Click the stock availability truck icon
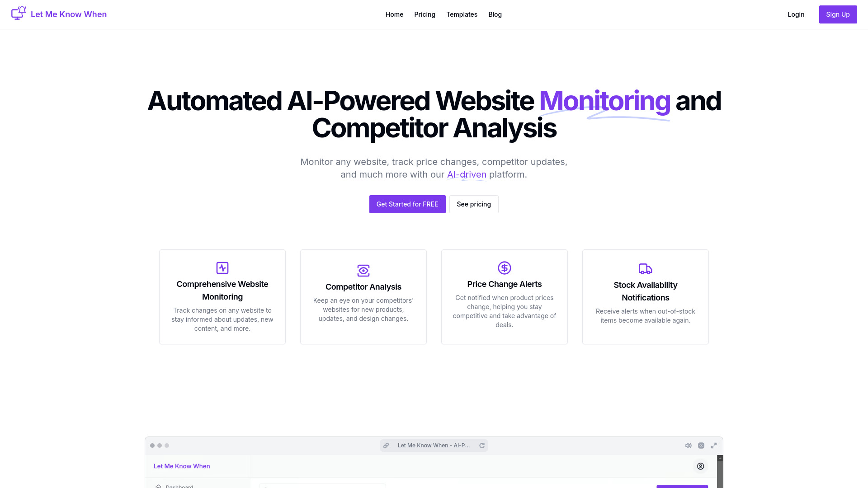 coord(645,268)
